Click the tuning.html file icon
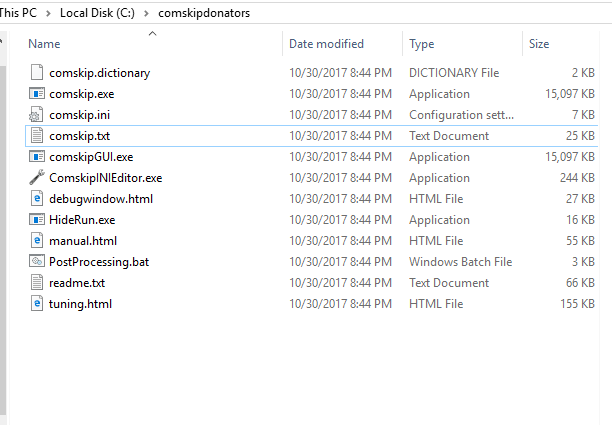 tap(37, 303)
